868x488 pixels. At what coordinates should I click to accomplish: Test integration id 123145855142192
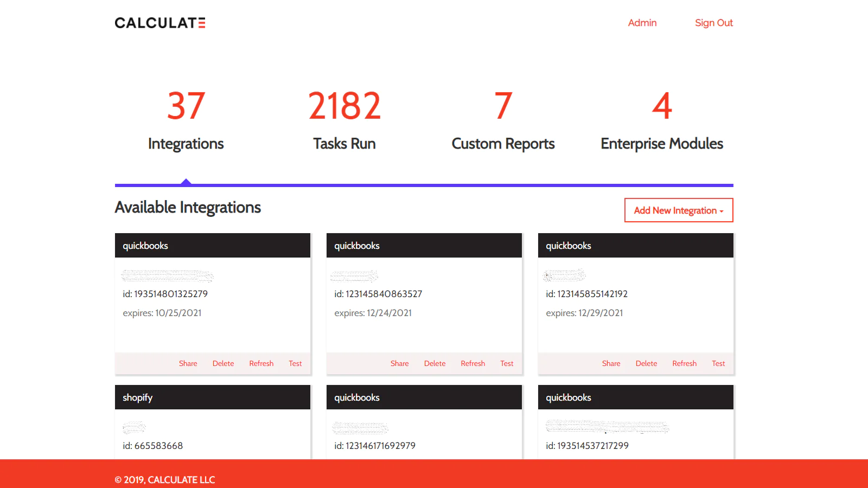coord(718,363)
